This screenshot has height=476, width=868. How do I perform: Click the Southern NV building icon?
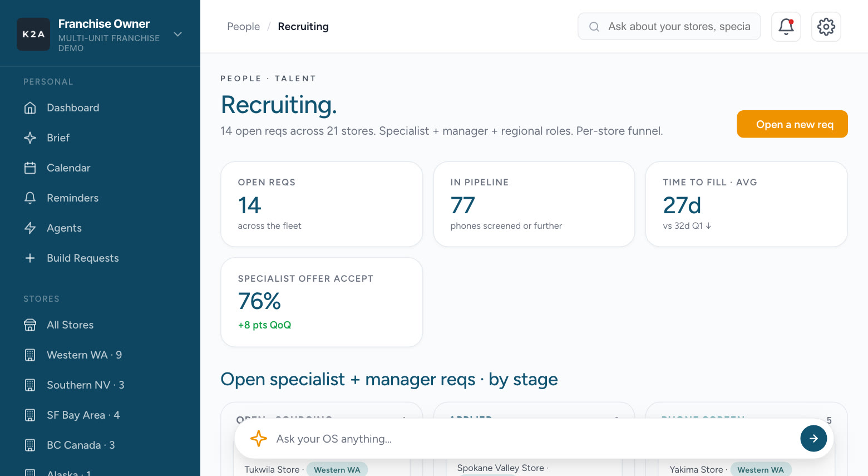click(x=30, y=385)
